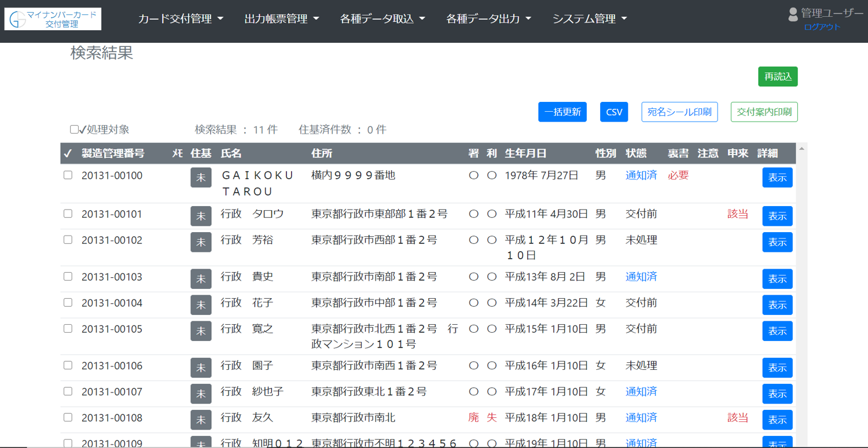Image resolution: width=868 pixels, height=448 pixels.
Task: Click the 検索結果 page heading
Action: point(102,53)
